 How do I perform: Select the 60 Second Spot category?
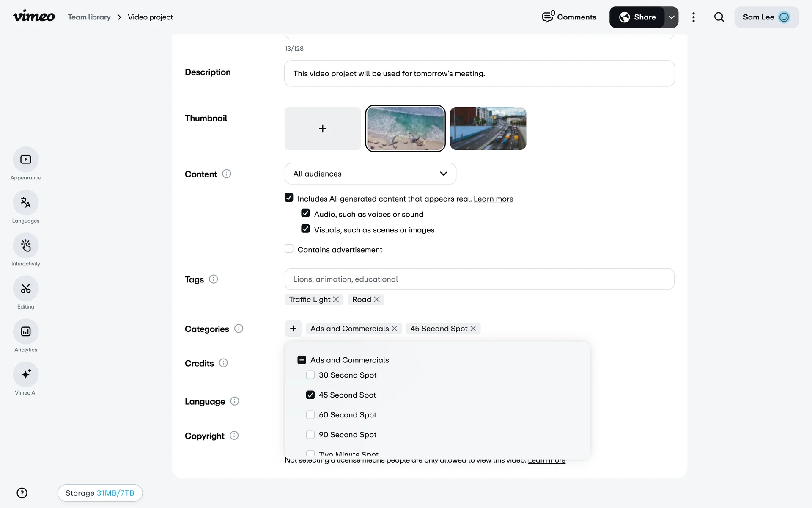[x=310, y=415]
